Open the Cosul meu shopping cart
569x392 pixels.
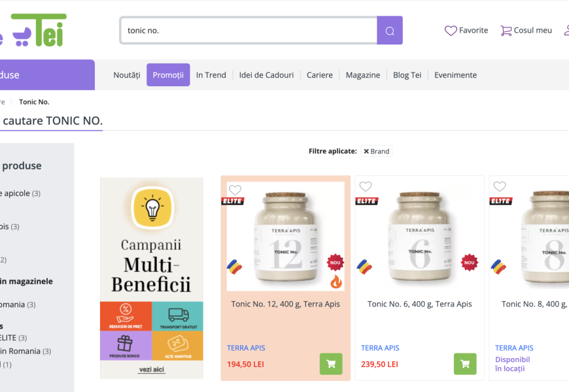tap(526, 30)
